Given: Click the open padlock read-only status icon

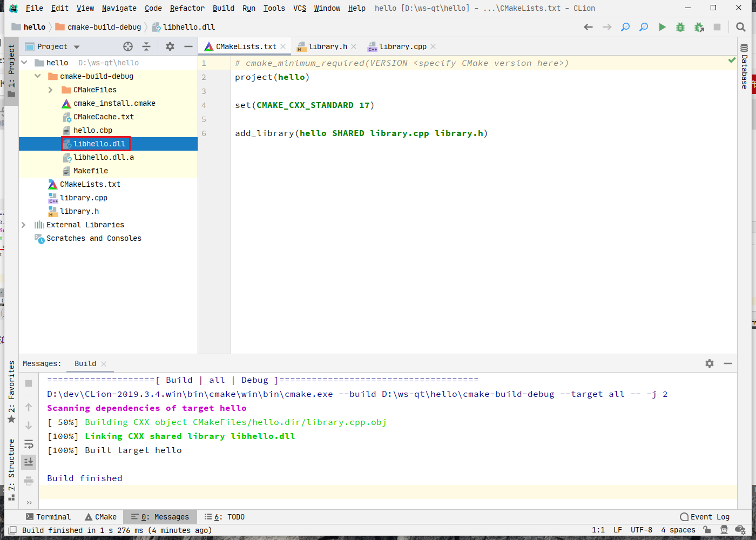Looking at the screenshot, I should pyautogui.click(x=707, y=530).
